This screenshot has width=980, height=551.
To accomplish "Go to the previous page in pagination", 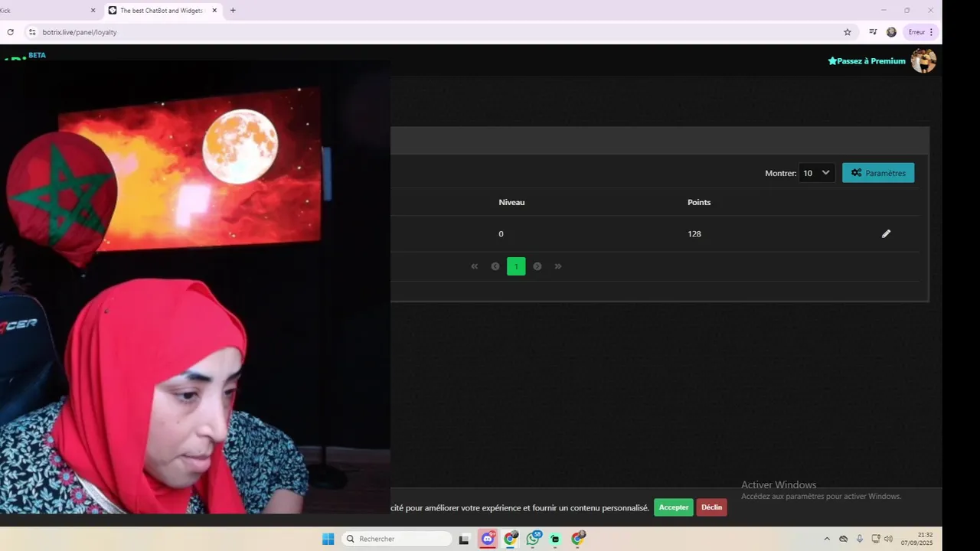I will (x=495, y=266).
